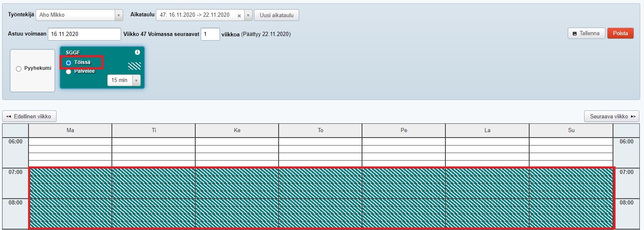The width and height of the screenshot is (644, 230).
Task: Open the Työntekijä dropdown showing Aho Mikko
Action: [x=79, y=15]
